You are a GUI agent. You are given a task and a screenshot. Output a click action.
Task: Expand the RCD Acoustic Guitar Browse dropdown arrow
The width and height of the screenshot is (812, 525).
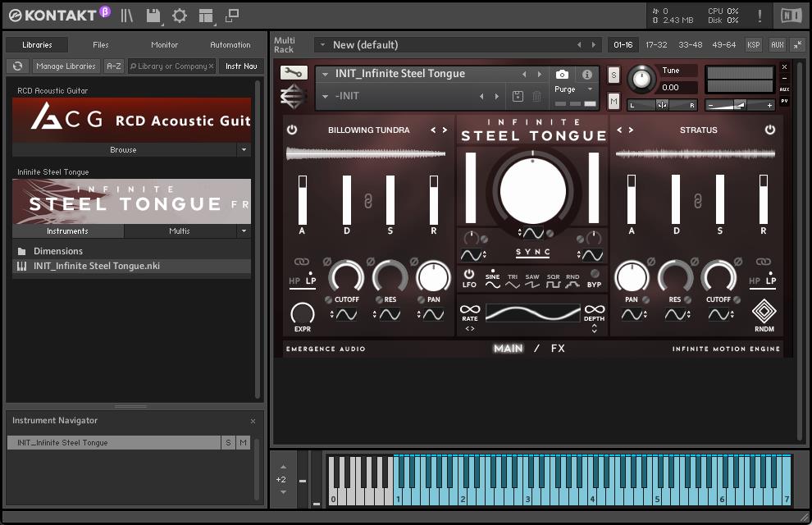[244, 150]
